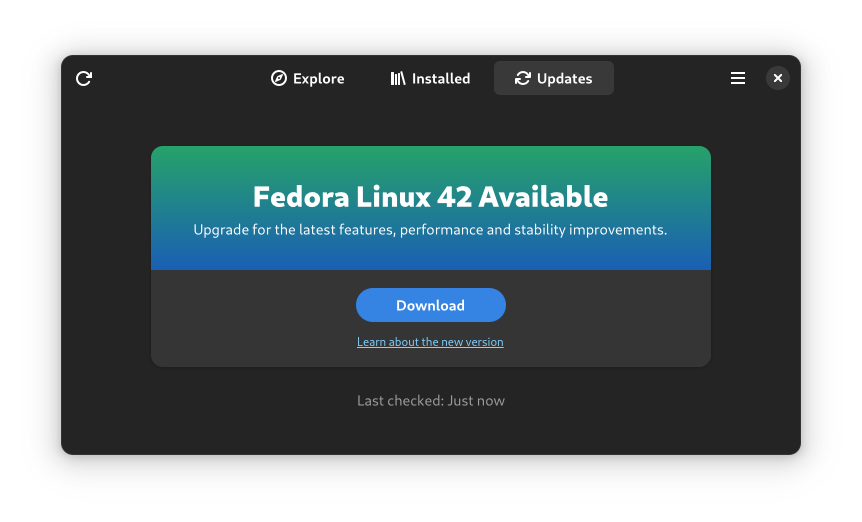Click the Fedora Linux 42 Available heading
862x522 pixels.
tap(430, 196)
